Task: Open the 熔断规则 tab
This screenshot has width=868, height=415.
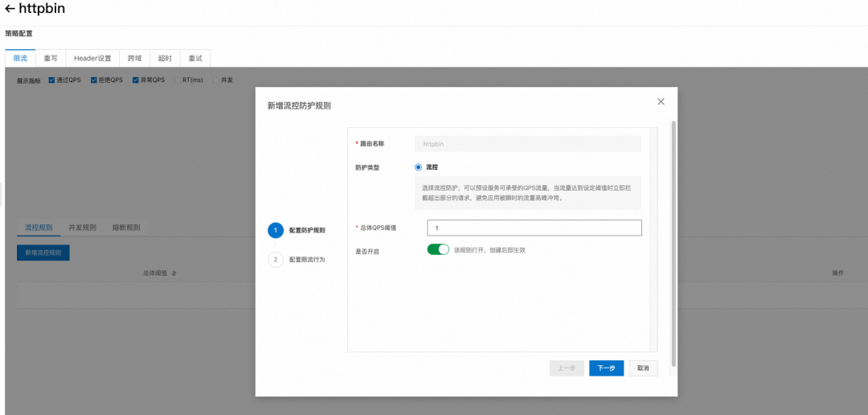Action: pos(126,228)
